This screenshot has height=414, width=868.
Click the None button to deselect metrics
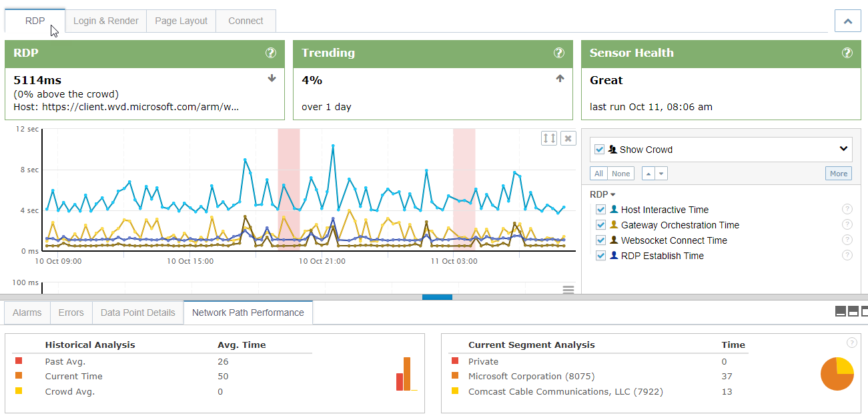(620, 173)
